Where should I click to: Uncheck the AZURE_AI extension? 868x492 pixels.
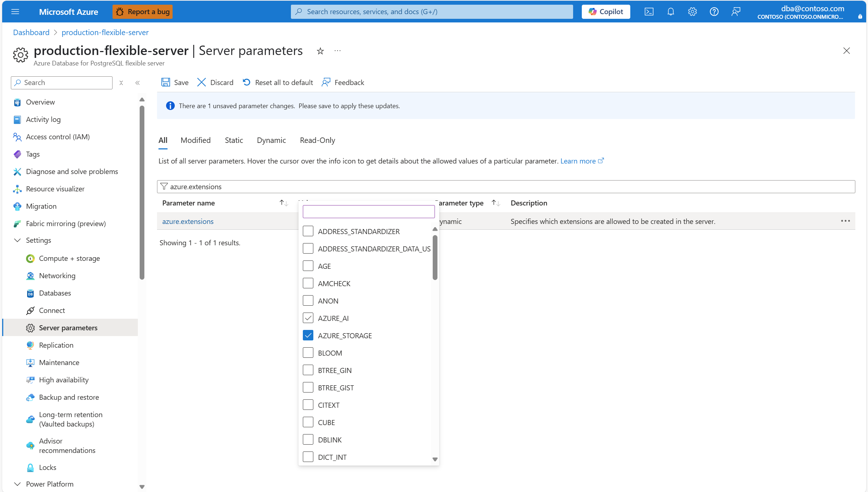pyautogui.click(x=308, y=318)
